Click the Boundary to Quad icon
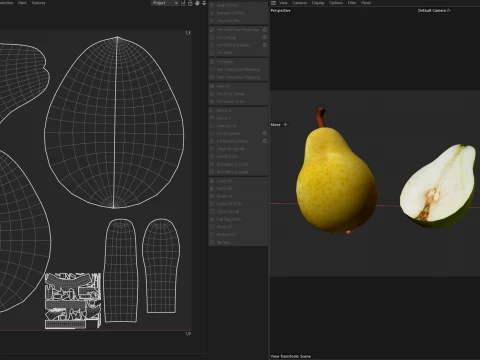Image resolution: width=480 pixels, height=360 pixels. tap(212, 172)
